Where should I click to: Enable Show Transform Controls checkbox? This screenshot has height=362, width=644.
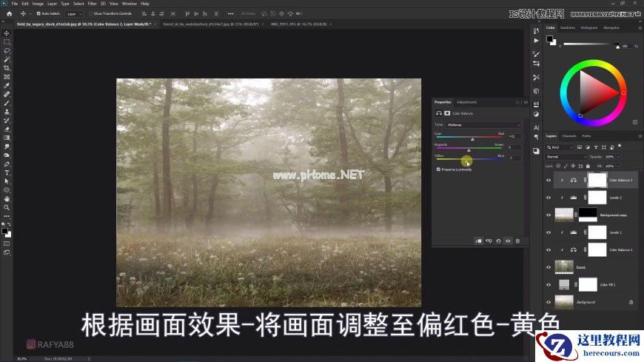point(91,13)
